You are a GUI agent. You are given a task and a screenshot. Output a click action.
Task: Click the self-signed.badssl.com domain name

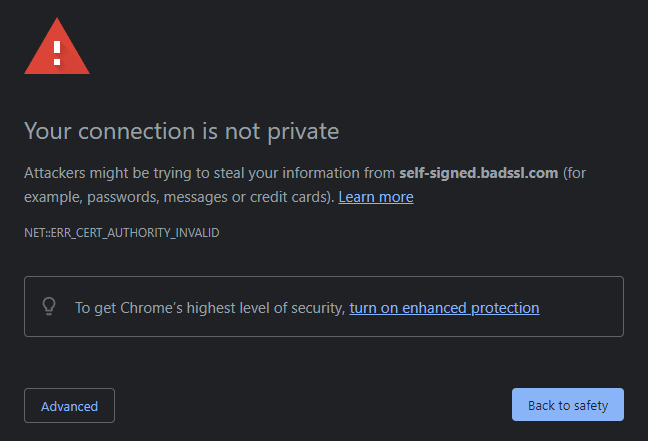479,173
